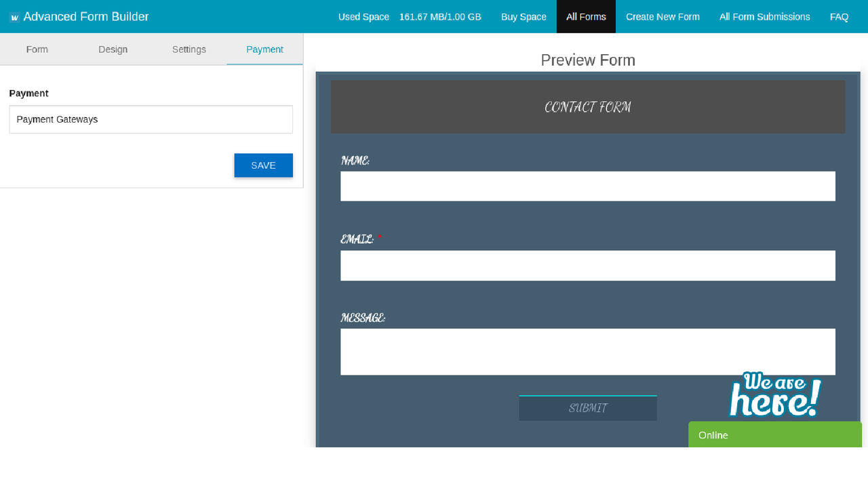Switch to the Design tab
This screenshot has width=868, height=488.
[x=113, y=49]
